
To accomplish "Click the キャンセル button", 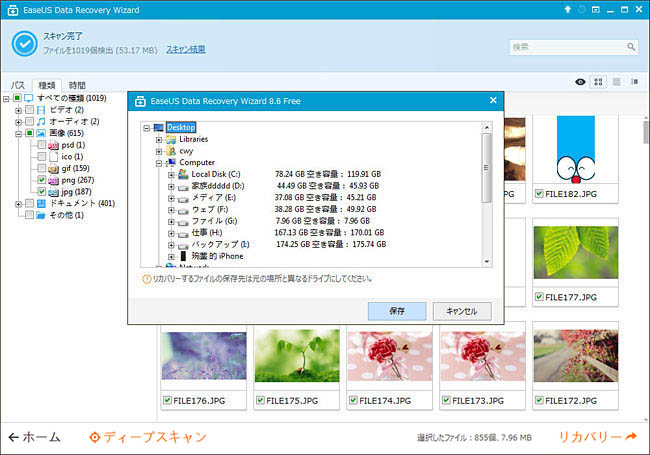I will click(462, 311).
